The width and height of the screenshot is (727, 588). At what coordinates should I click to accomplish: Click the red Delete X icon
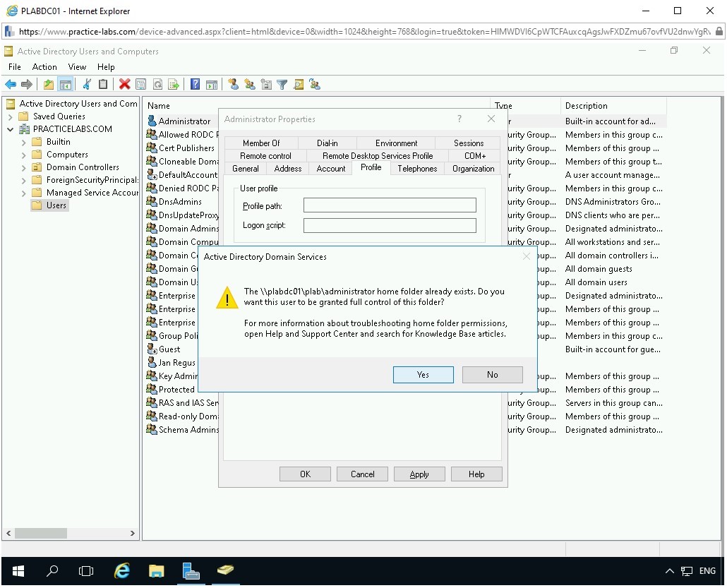[x=124, y=85]
